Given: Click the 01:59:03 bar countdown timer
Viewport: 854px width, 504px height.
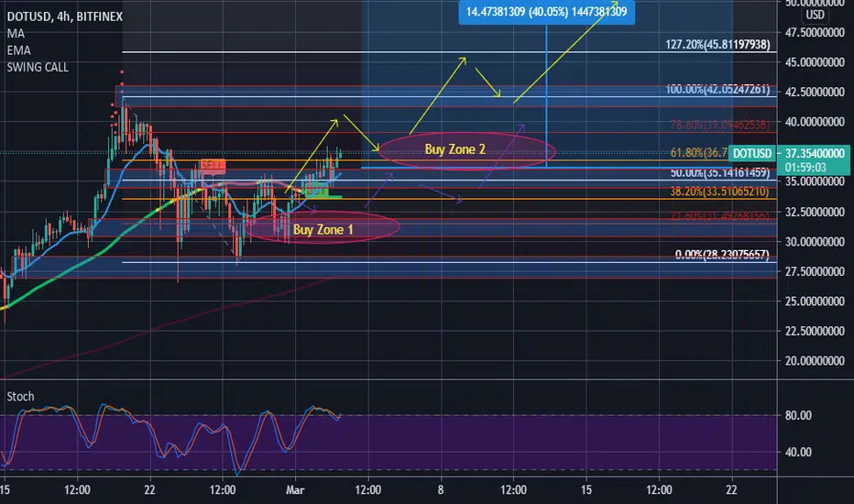Looking at the screenshot, I should point(805,168).
